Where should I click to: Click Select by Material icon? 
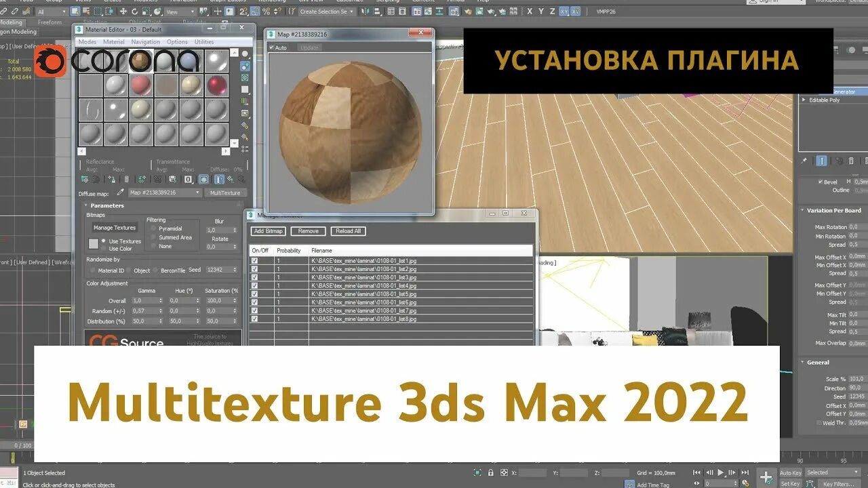(245, 138)
